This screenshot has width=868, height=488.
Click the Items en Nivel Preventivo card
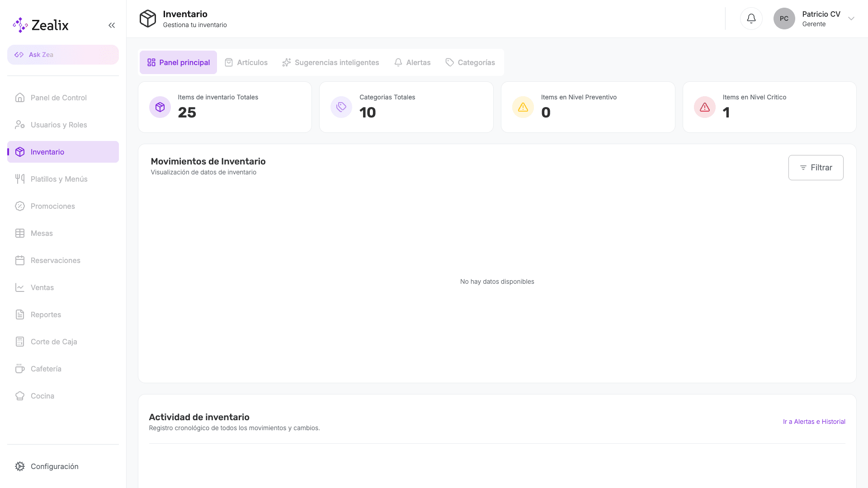[588, 107]
